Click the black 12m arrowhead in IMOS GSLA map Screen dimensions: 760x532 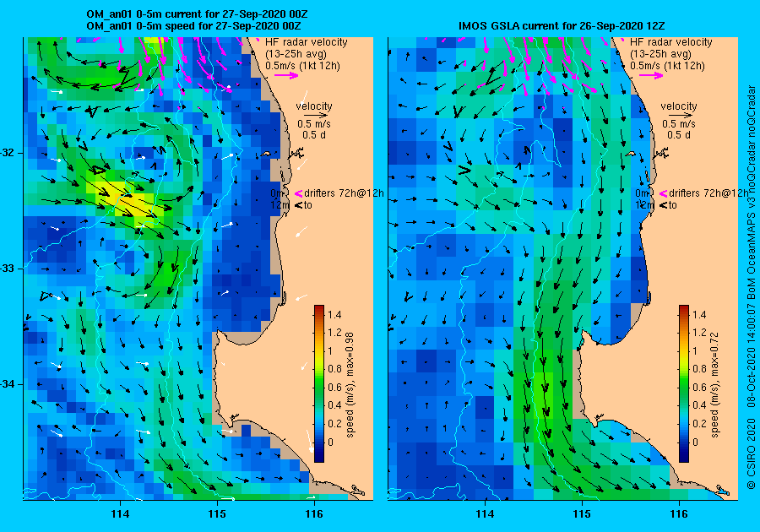coord(663,205)
